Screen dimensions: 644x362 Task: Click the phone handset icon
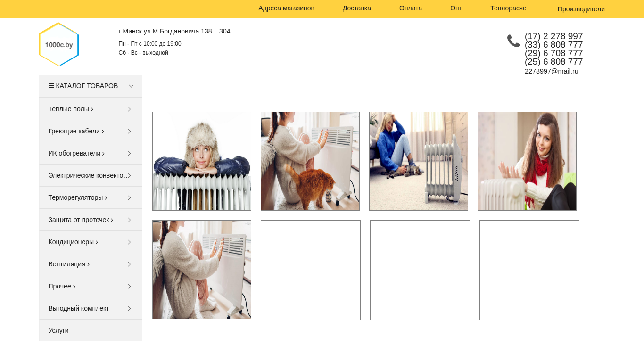coord(513,41)
